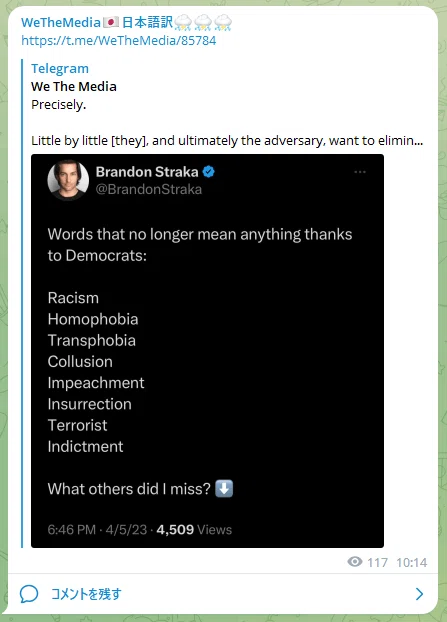Open the t.me/WeTheMedia/85784 link
This screenshot has height=622, width=447.
119,40
